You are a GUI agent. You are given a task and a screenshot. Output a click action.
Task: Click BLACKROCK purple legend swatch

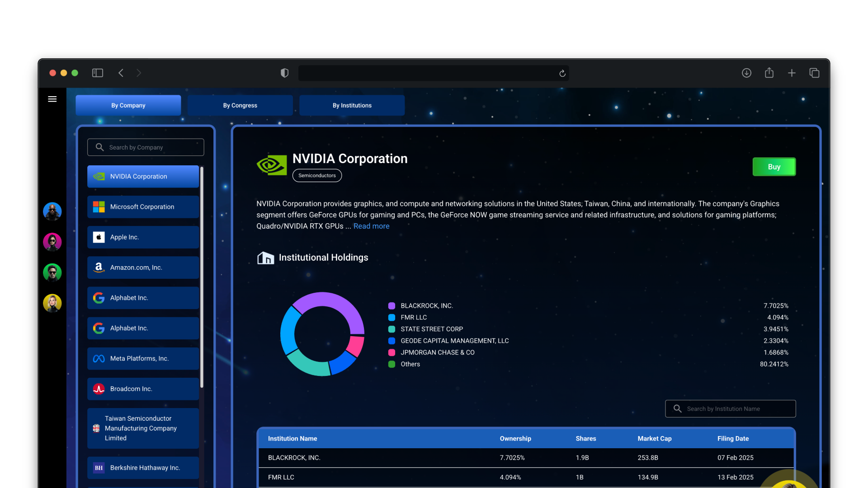point(392,306)
